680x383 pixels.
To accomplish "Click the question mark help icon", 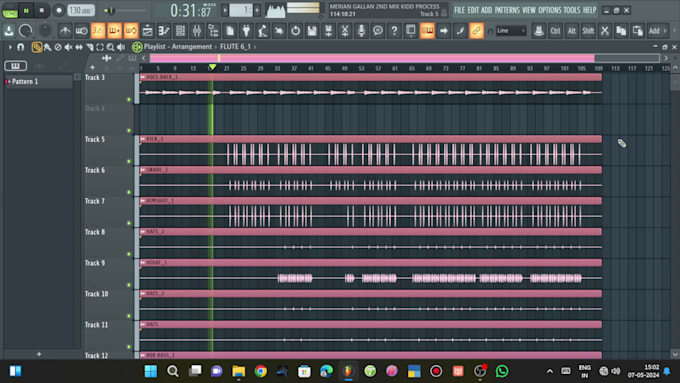I will 394,31.
